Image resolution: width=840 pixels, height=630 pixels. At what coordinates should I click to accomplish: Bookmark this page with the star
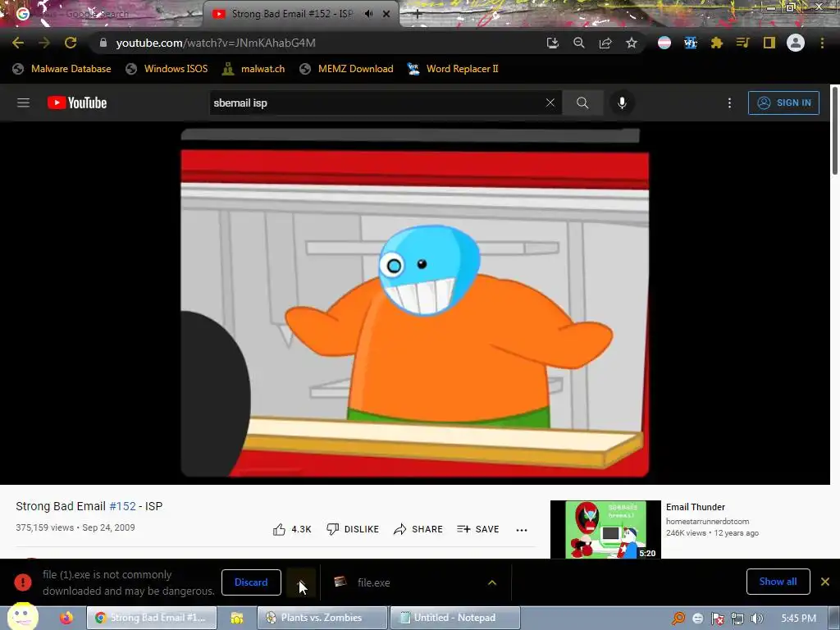tap(632, 43)
